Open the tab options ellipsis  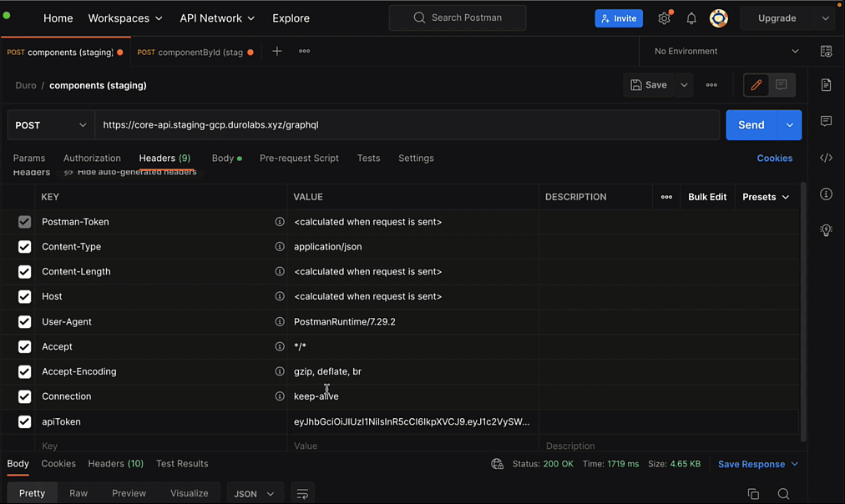(x=305, y=51)
